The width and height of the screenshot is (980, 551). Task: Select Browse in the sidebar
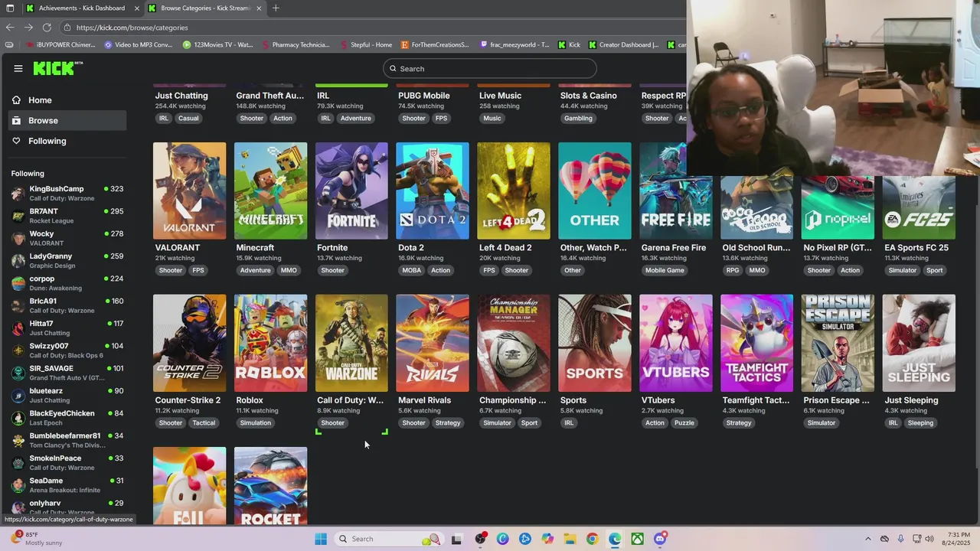click(67, 120)
